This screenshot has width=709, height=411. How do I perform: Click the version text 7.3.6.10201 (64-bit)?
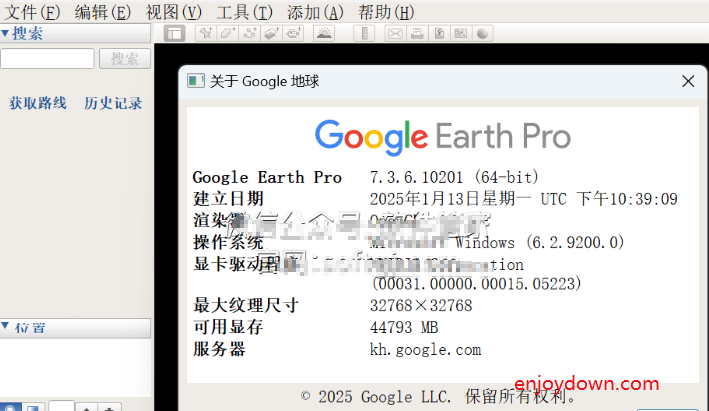454,177
